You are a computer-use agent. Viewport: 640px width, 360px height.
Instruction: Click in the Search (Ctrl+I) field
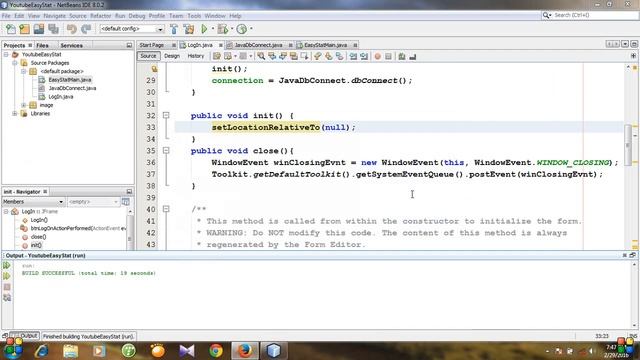590,15
